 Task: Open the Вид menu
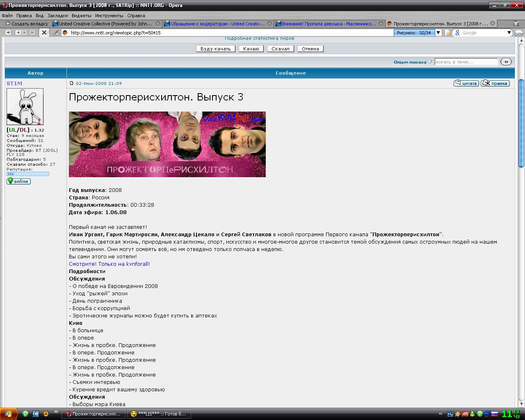(x=39, y=16)
